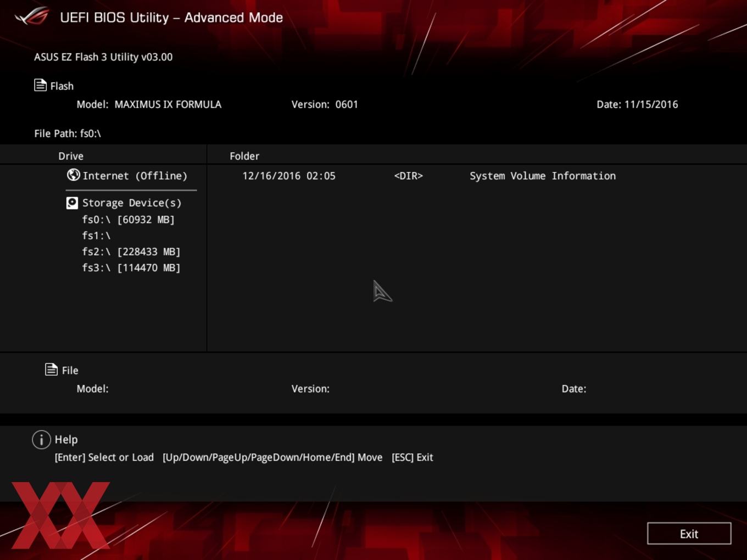The image size is (747, 560).
Task: Click the File section Model label
Action: point(92,389)
